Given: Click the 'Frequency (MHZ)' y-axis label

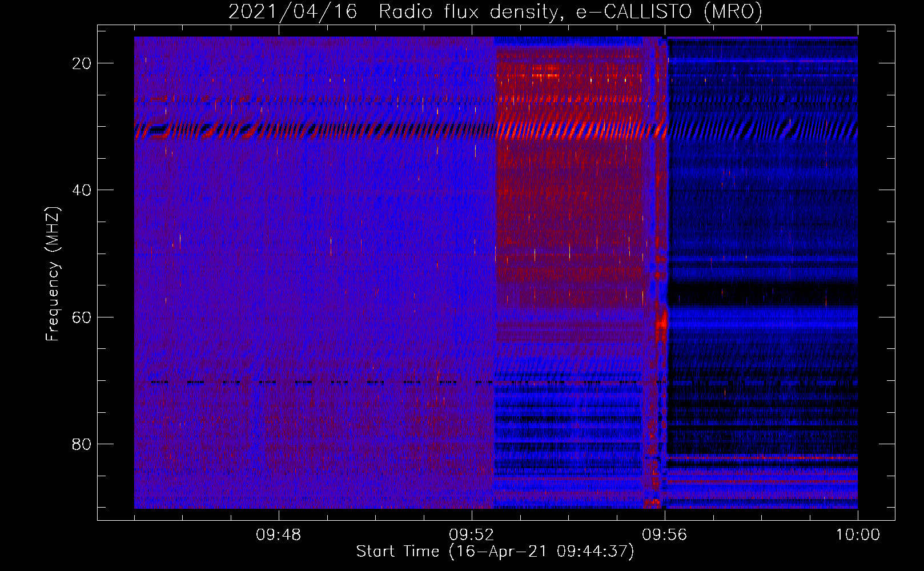Looking at the screenshot, I should tap(53, 274).
